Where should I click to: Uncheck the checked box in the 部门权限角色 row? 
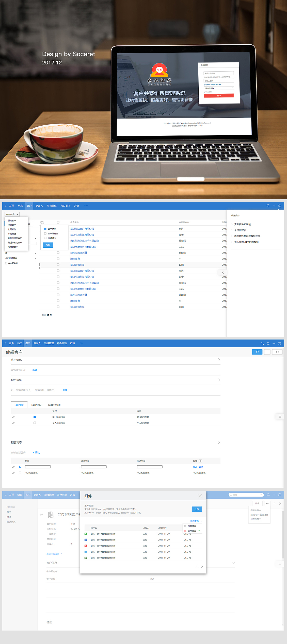[x=35, y=417]
